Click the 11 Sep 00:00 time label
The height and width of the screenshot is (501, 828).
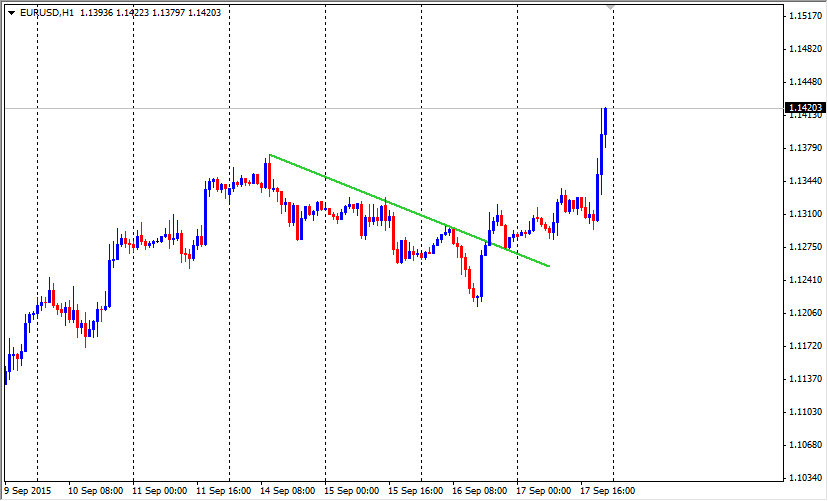point(159,490)
